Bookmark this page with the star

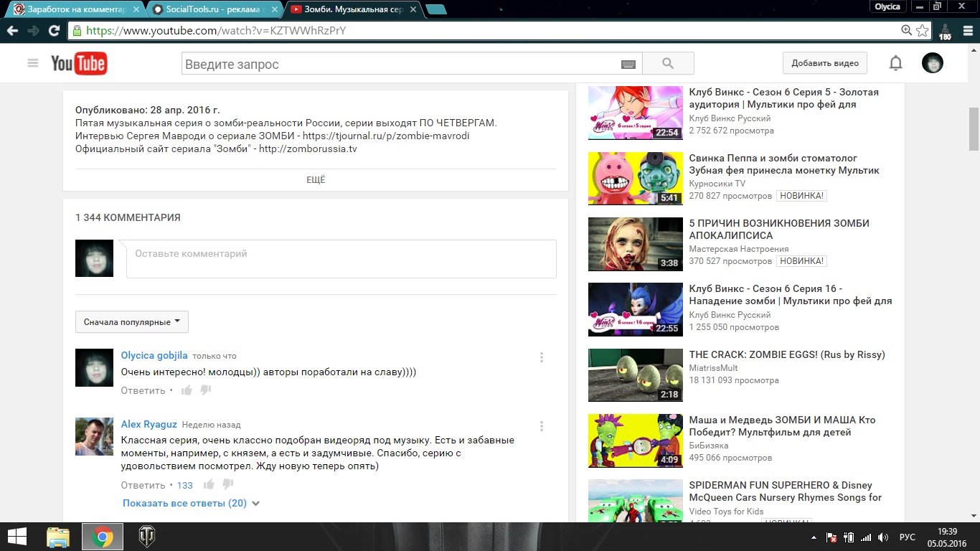pyautogui.click(x=923, y=31)
